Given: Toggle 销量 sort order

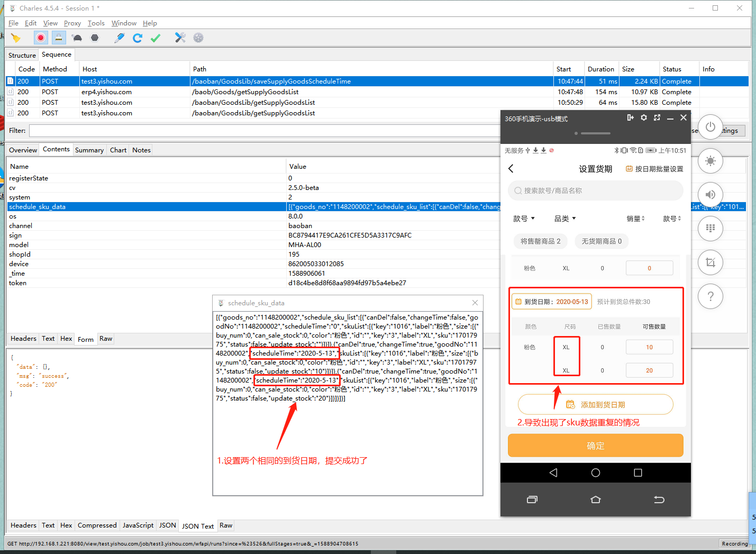Looking at the screenshot, I should tap(636, 219).
